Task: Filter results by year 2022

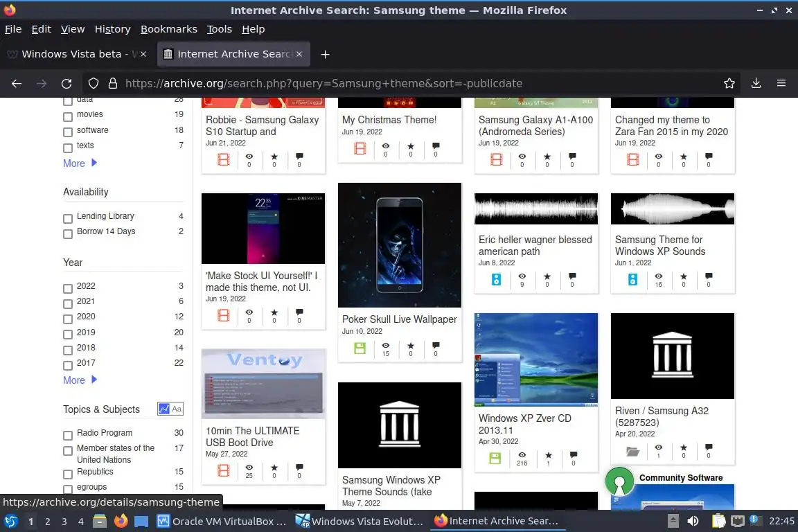Action: coord(68,289)
